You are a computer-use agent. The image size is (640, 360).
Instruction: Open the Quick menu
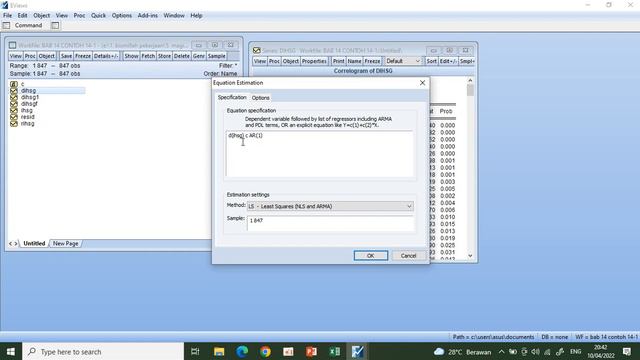coord(98,16)
